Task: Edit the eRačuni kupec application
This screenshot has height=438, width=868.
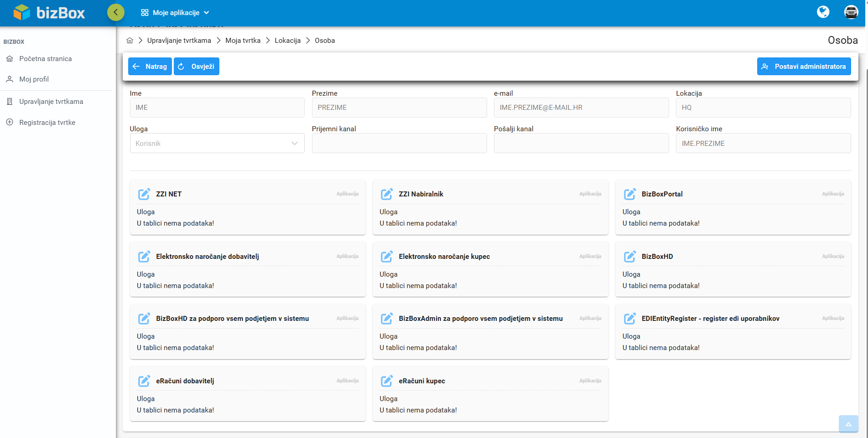Action: (x=387, y=381)
